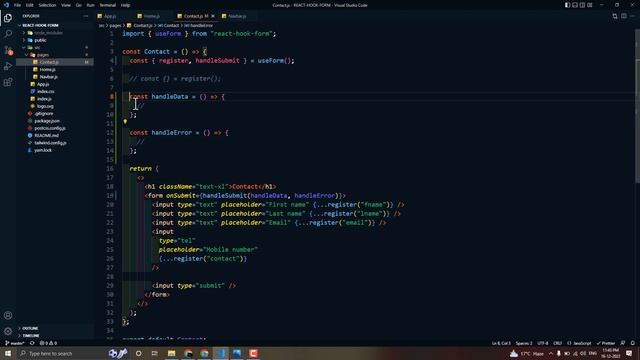The width and height of the screenshot is (640, 360).
Task: Open the Manage gear icon
Action: [8, 331]
